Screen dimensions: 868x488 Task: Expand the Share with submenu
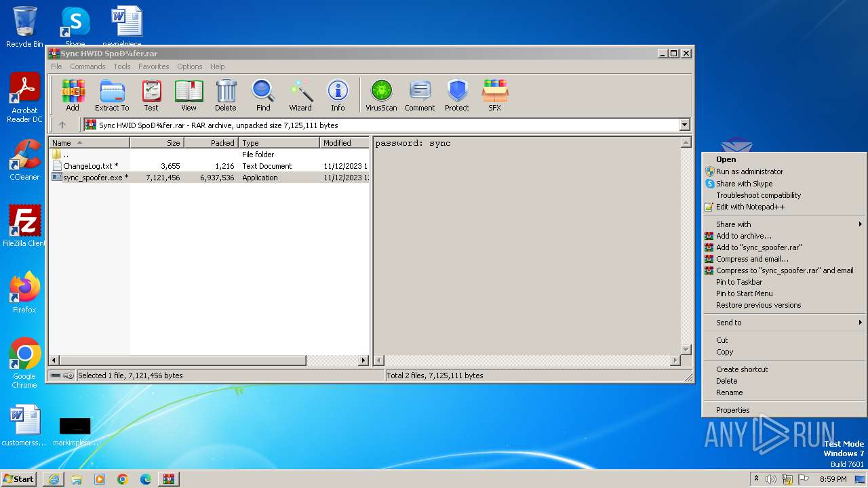pos(784,224)
